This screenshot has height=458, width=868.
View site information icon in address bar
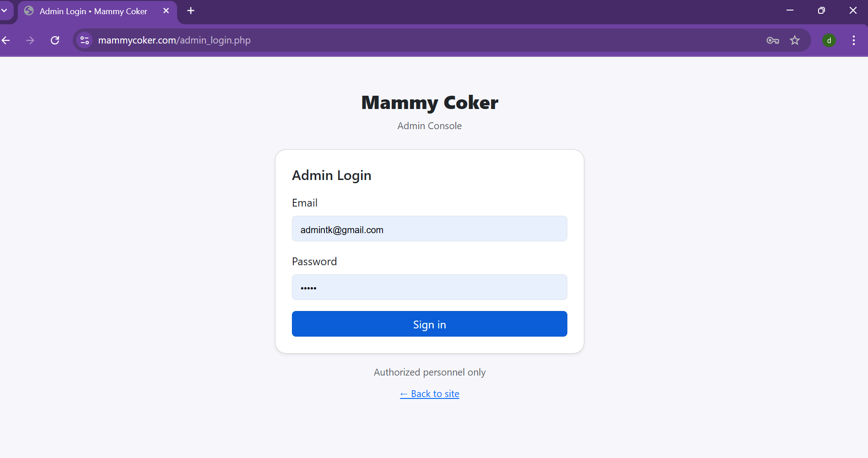pyautogui.click(x=85, y=40)
